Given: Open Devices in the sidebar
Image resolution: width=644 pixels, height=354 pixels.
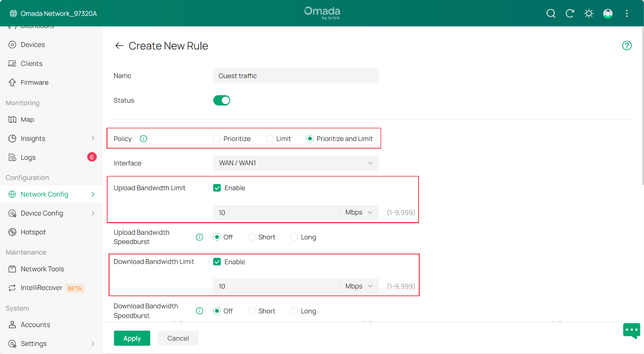Looking at the screenshot, I should point(33,45).
